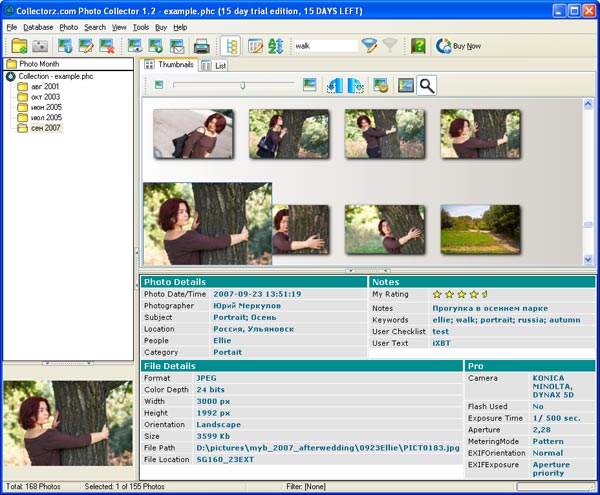Open the Database menu
600x495 pixels.
click(38, 27)
